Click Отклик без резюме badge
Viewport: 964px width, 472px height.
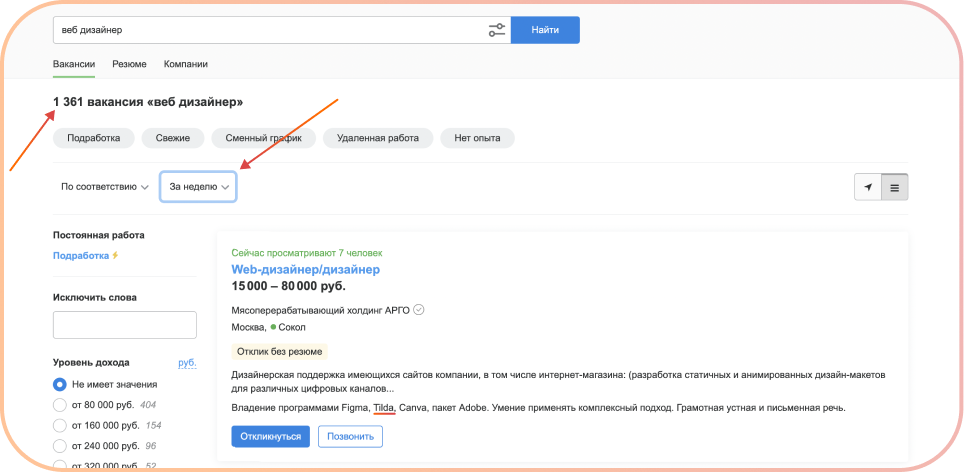280,352
